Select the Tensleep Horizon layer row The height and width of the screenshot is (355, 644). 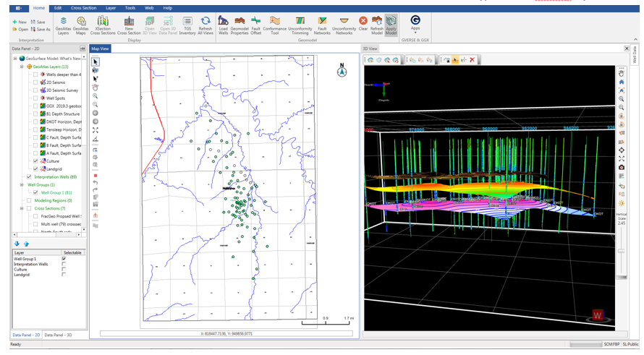pos(60,129)
